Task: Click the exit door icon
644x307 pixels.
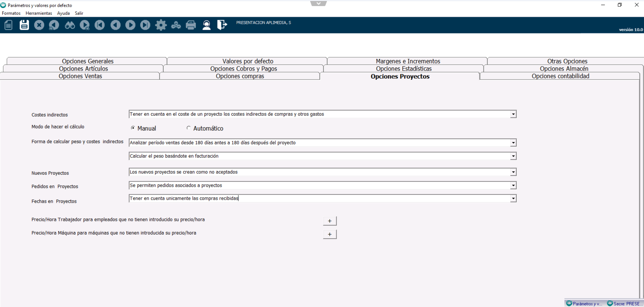Action: point(222,25)
